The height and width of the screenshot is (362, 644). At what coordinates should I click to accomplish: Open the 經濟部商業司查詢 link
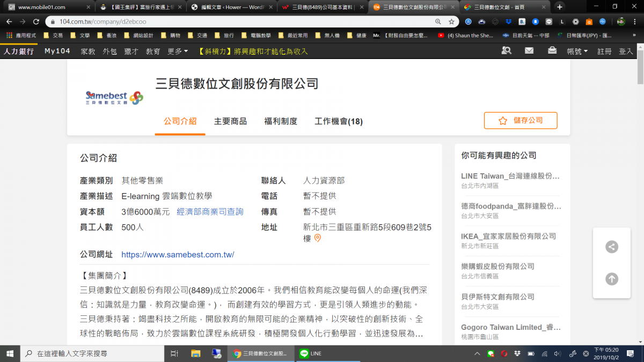point(210,212)
